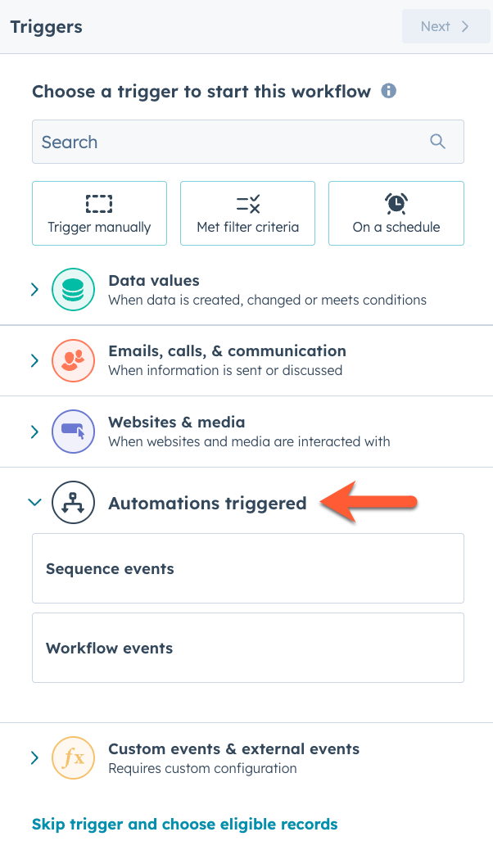Select the Sequence events trigger

click(246, 568)
